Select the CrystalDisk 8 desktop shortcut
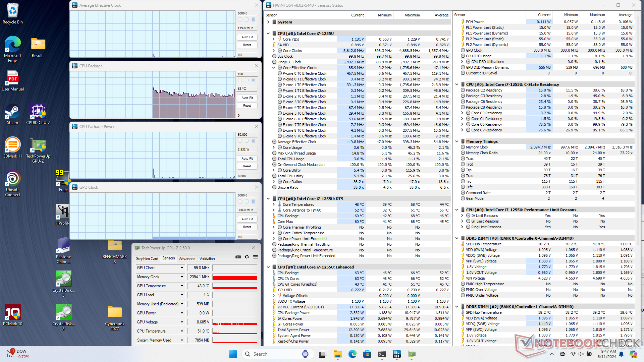Screen dimensions: 644x362 (x=63, y=317)
